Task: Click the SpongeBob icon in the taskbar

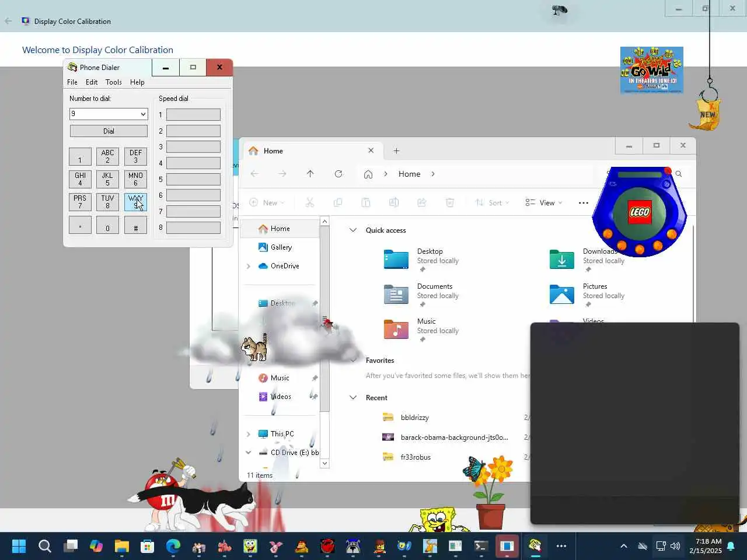Action: [250, 546]
